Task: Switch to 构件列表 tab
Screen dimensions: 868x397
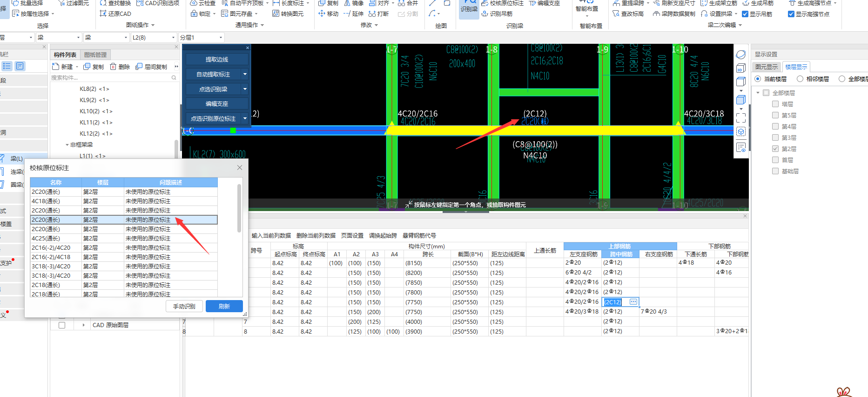Action: (x=65, y=55)
